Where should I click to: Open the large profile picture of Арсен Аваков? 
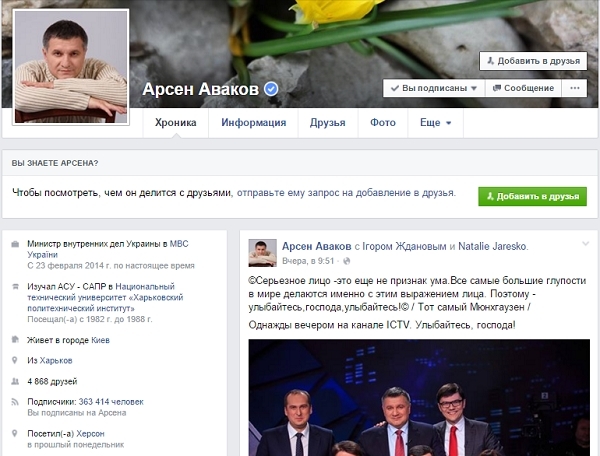[x=71, y=67]
